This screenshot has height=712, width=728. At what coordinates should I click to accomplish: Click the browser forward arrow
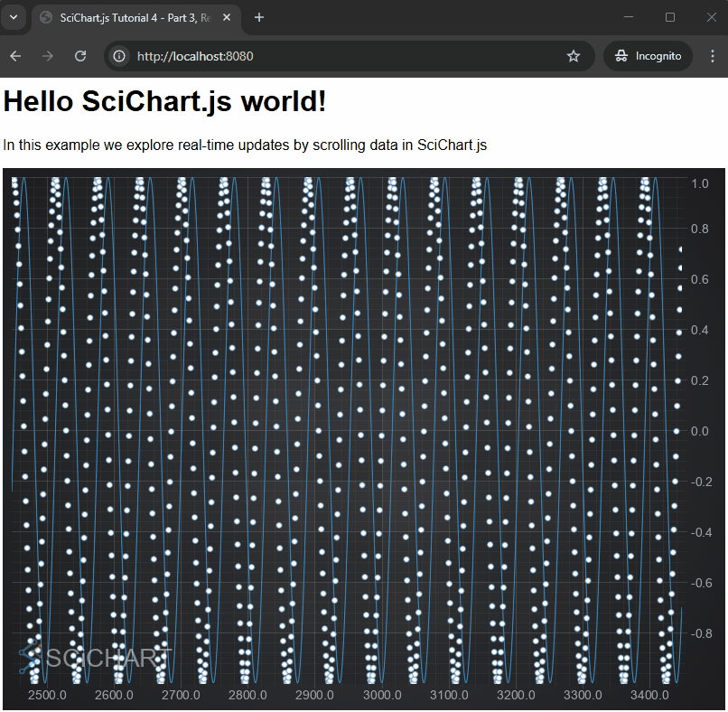48,56
